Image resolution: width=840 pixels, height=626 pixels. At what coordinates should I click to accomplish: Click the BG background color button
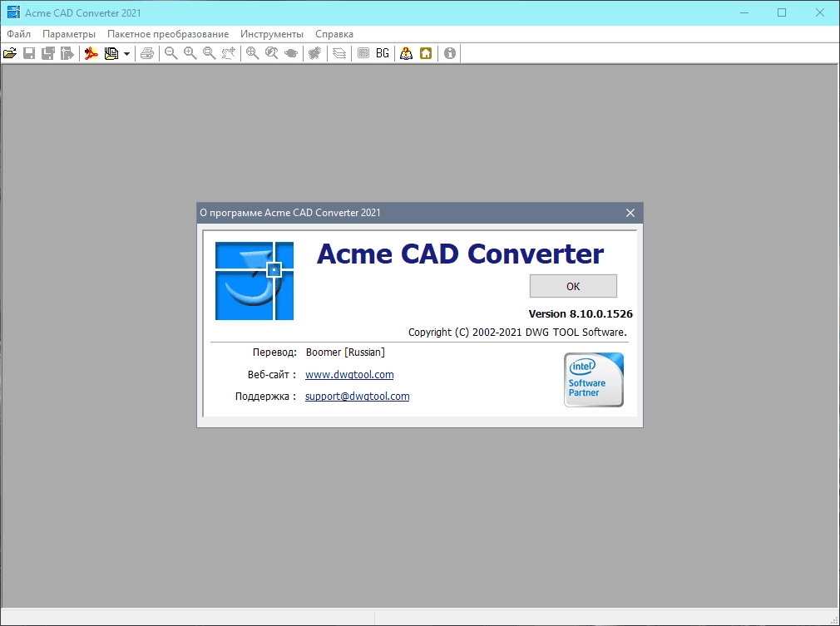[x=383, y=53]
